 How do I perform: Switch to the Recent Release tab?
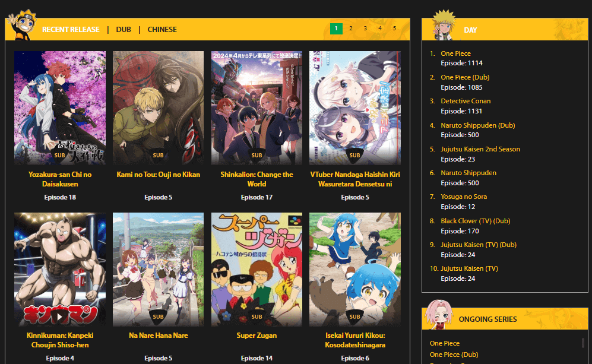pyautogui.click(x=71, y=30)
